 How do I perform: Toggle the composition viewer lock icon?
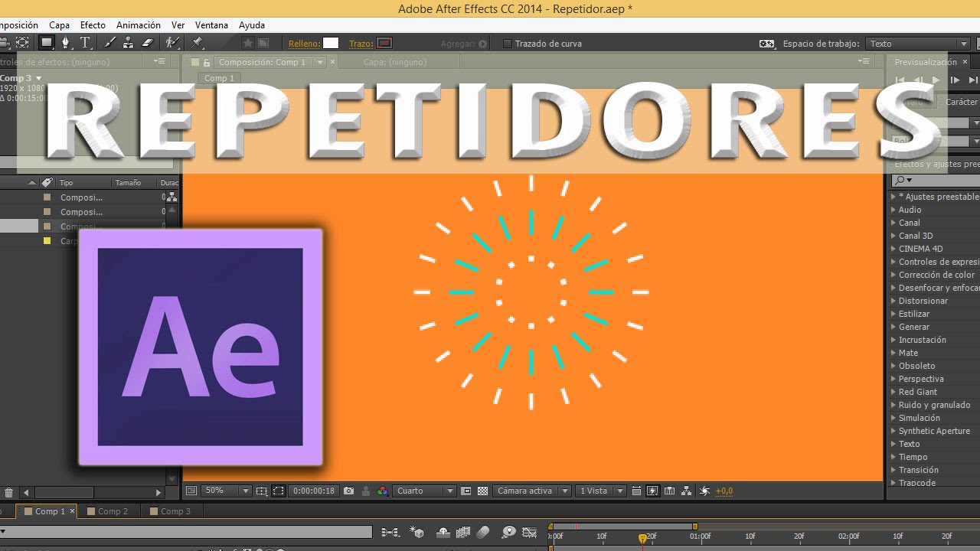pos(207,62)
